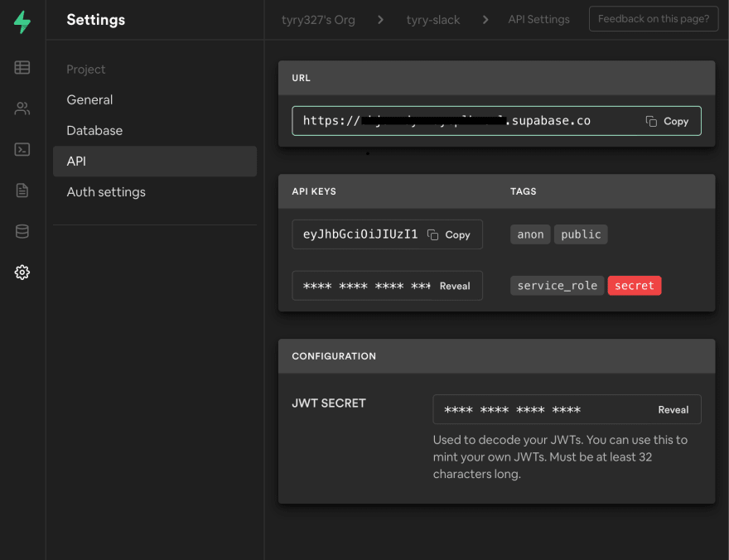Click the service_role tag
Viewport: 729px width, 560px height.
pos(557,286)
